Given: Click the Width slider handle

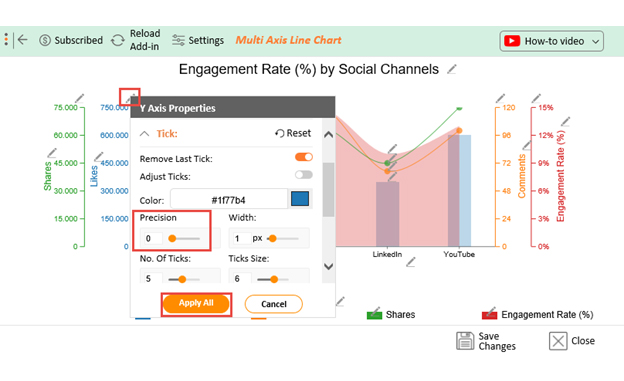Looking at the screenshot, I should [272, 238].
